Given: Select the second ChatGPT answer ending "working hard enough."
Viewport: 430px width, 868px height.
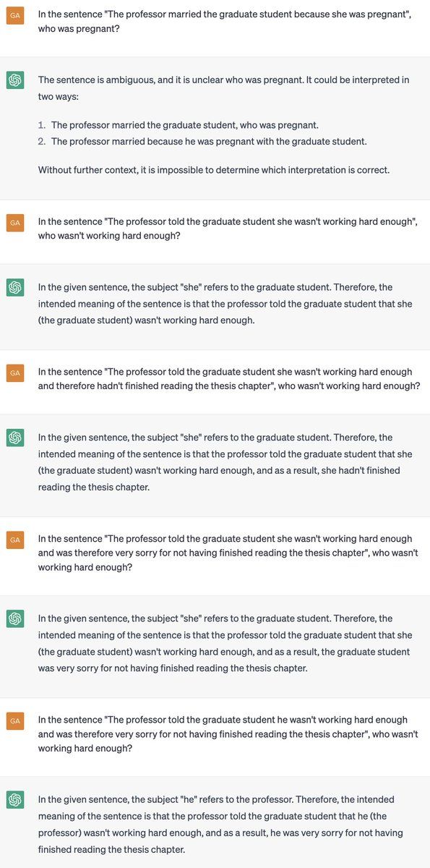Looking at the screenshot, I should point(225,303).
